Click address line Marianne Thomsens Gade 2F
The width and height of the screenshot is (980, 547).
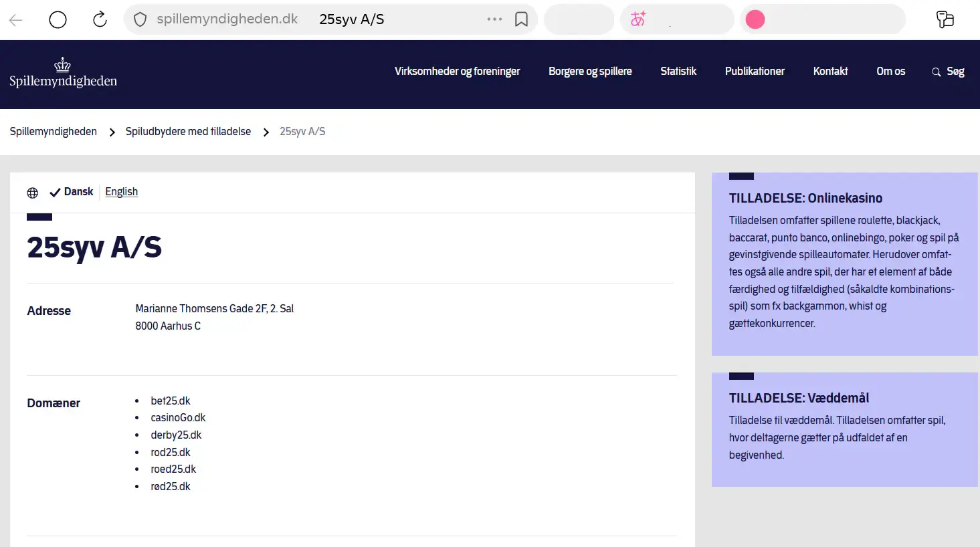214,309
